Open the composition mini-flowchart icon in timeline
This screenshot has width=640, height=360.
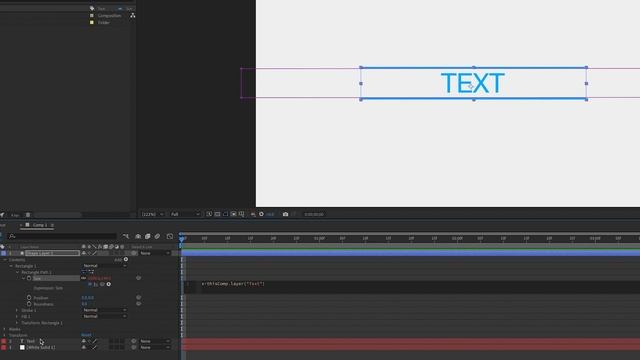point(126,236)
